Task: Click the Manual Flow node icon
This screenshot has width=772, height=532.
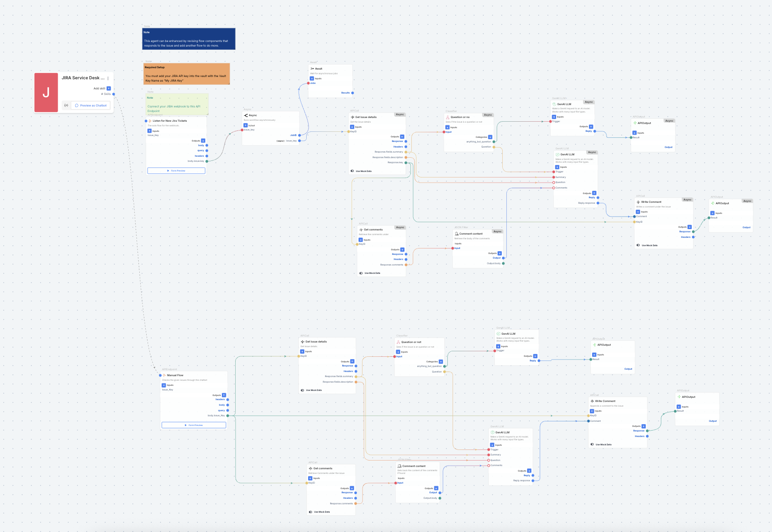Action: tap(164, 375)
